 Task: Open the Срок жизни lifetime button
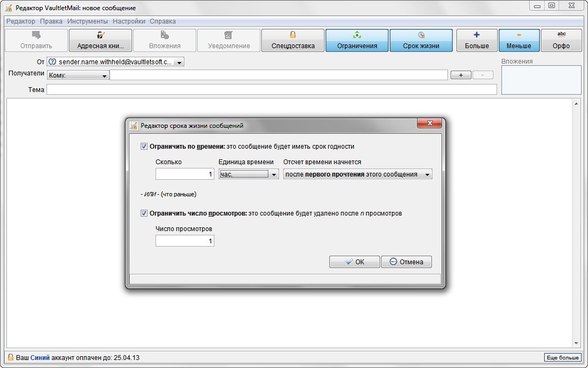421,40
